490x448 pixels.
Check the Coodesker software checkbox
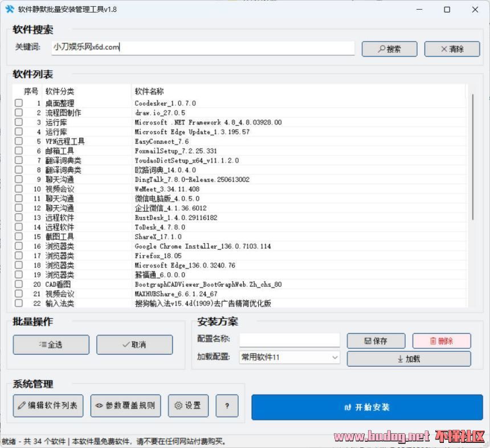coord(20,103)
